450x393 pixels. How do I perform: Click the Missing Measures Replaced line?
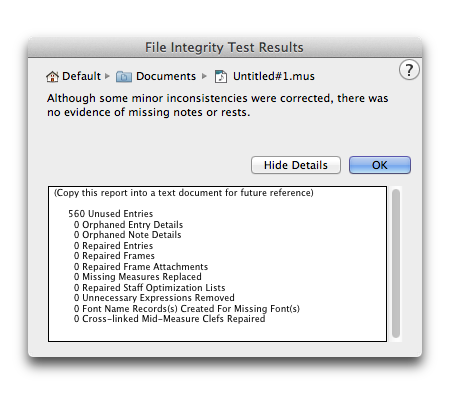pos(138,277)
